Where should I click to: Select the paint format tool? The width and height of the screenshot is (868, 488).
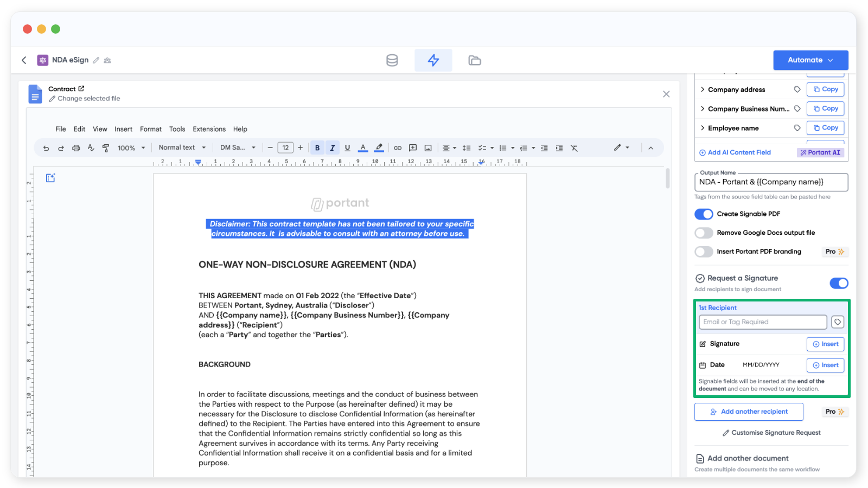click(x=106, y=148)
